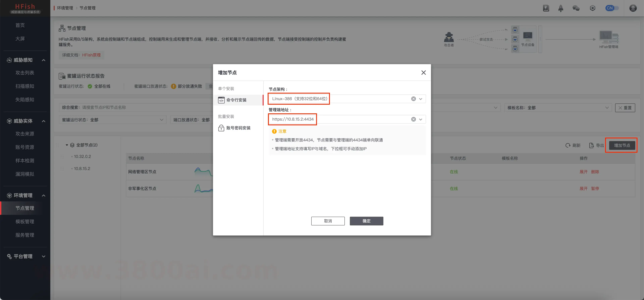Expand node architecture dropdown arrow
644x300 pixels.
[420, 99]
